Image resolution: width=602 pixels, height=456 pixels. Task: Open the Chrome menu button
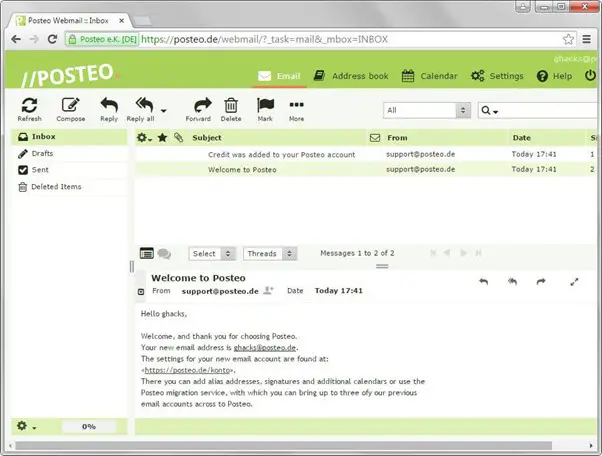point(586,39)
